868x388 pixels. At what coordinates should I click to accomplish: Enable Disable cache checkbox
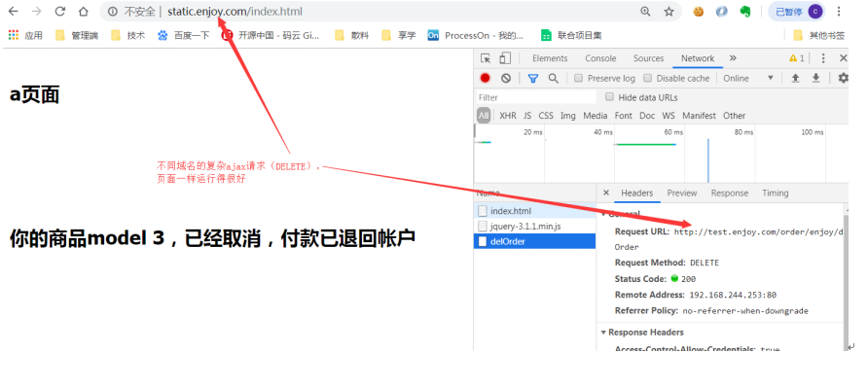coord(648,78)
